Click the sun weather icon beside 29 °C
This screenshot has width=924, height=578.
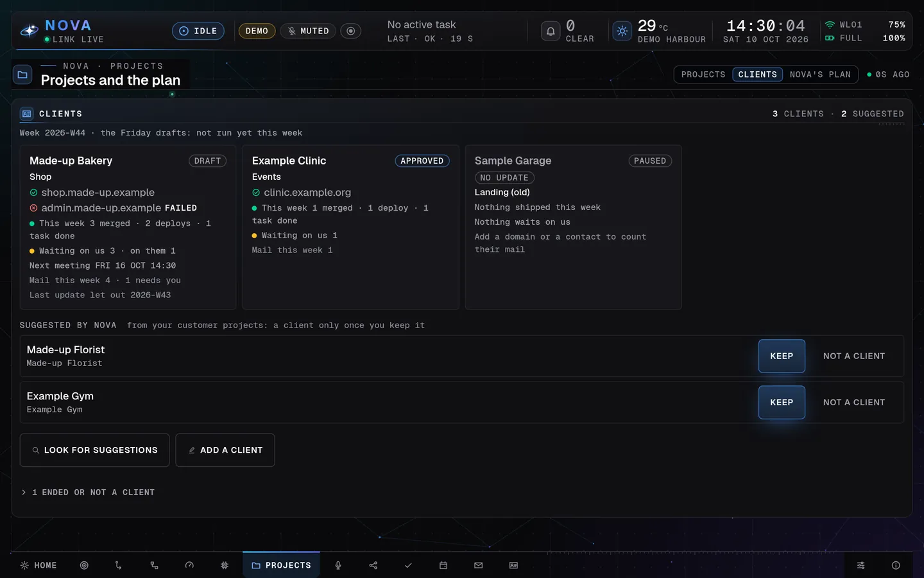pyautogui.click(x=622, y=31)
